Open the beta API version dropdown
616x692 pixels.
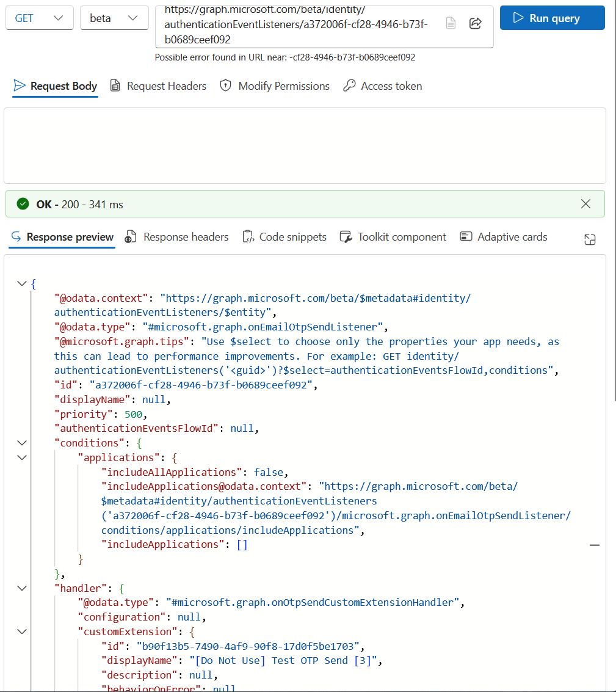click(114, 18)
